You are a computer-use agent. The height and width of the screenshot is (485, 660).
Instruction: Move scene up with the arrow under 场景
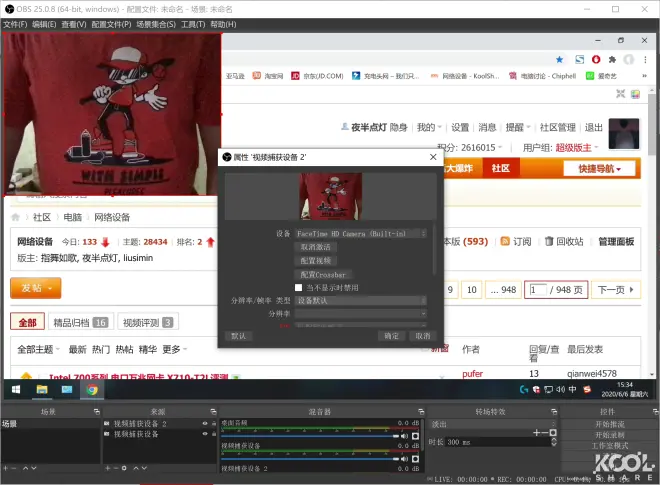coord(26,468)
